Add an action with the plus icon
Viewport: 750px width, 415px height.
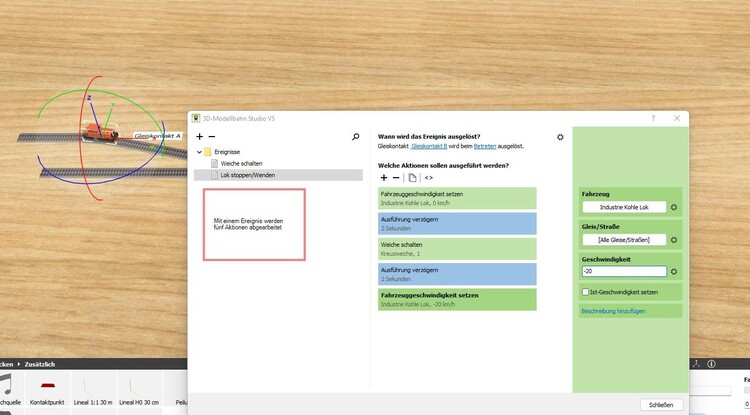click(384, 178)
